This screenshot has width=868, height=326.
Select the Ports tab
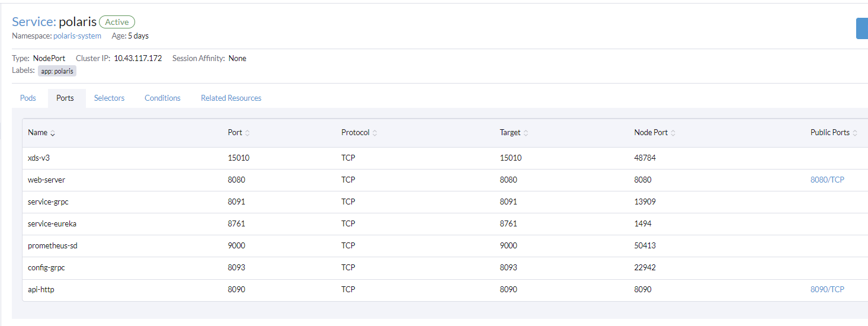tap(65, 98)
